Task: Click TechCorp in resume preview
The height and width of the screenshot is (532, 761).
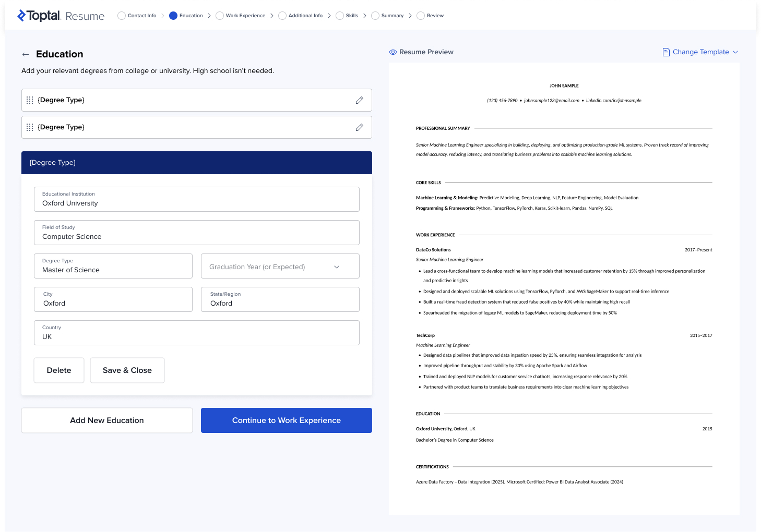Action: (425, 335)
